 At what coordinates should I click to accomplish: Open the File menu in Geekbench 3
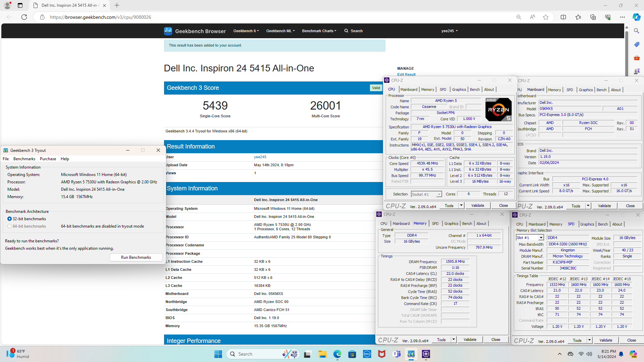[x=6, y=159]
